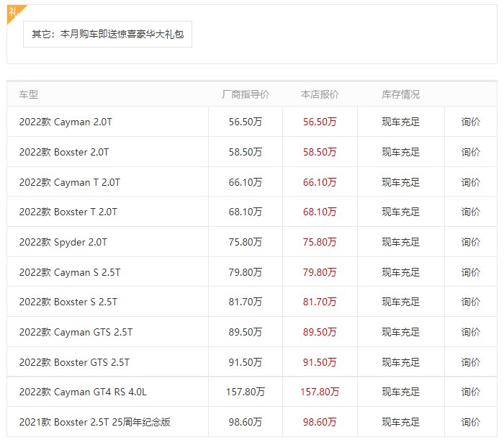Click the red 91.50万 dealer price
Image resolution: width=504 pixels, height=445 pixels.
point(320,362)
